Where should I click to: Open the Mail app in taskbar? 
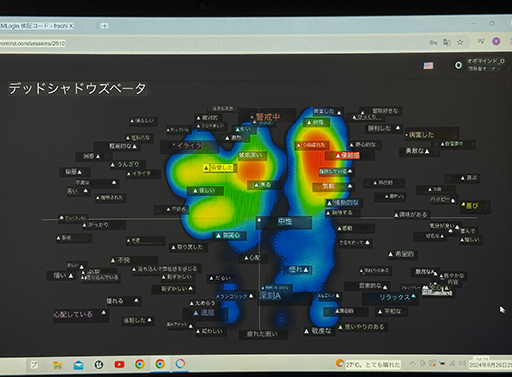tap(78, 365)
